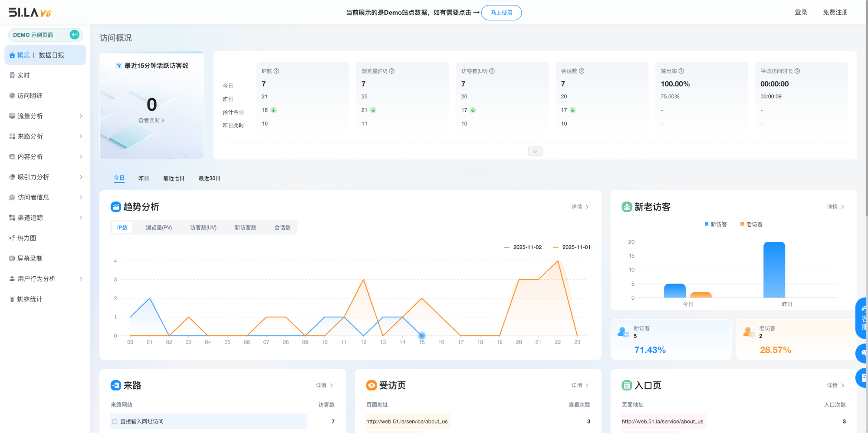The image size is (868, 433).
Task: Open 蜘蛛统计 sidebar item
Action: pyautogui.click(x=30, y=299)
